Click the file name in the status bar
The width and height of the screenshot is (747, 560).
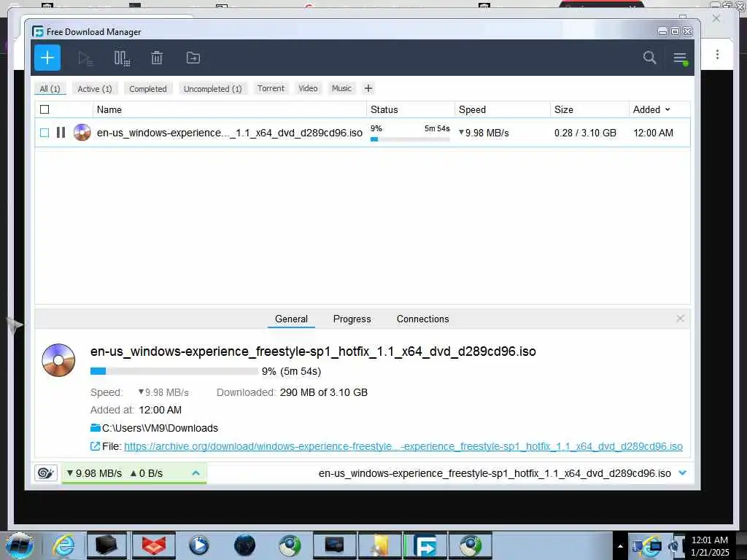click(x=495, y=473)
